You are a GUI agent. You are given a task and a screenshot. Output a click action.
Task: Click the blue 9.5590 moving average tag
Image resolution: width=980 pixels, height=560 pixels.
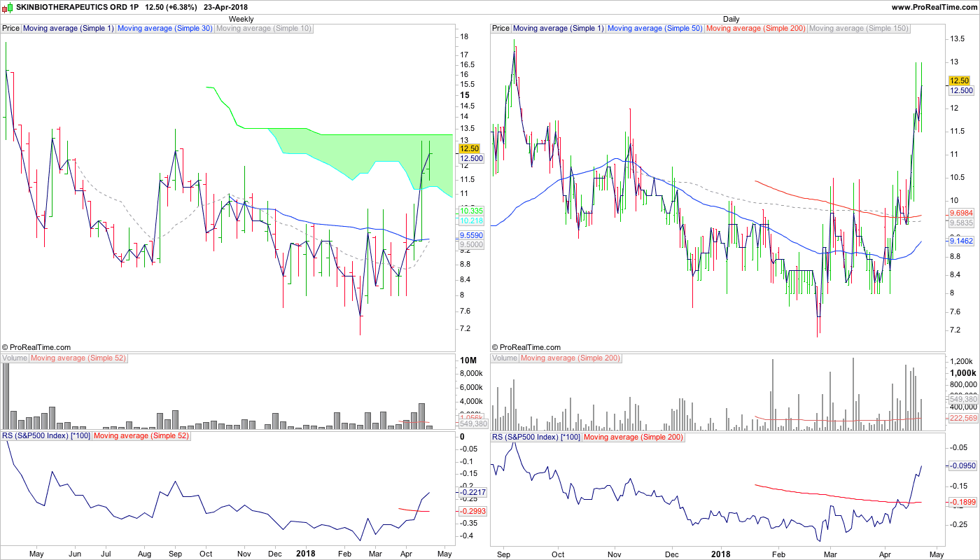(470, 235)
